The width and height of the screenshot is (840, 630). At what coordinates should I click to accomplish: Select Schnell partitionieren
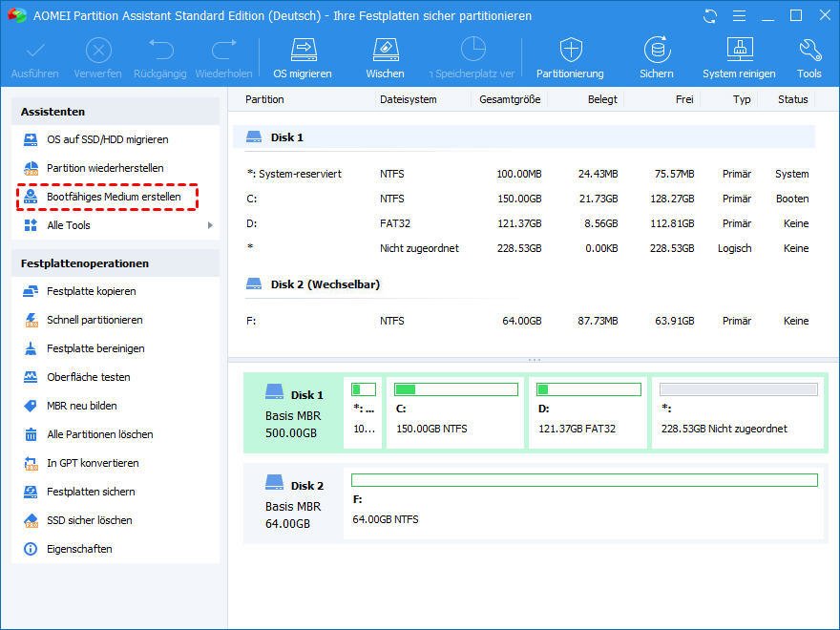(115, 321)
